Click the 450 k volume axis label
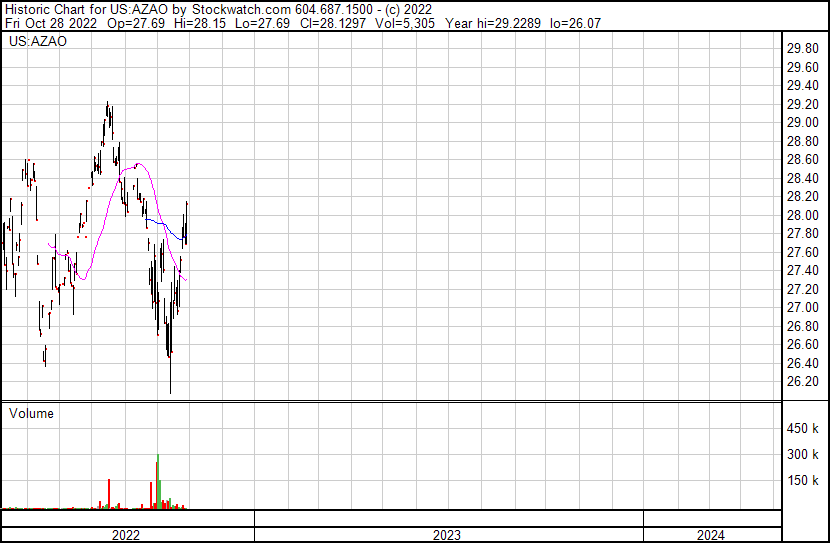 pos(803,429)
